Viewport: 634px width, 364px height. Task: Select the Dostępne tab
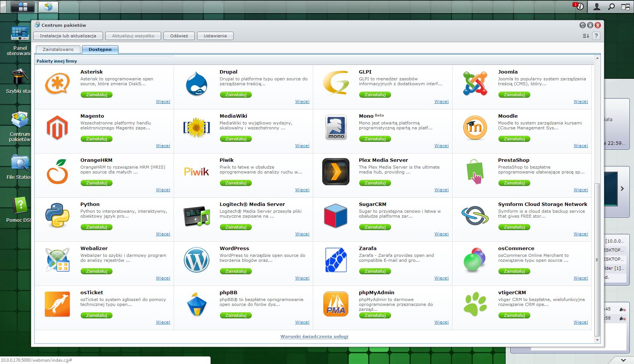[x=100, y=49]
